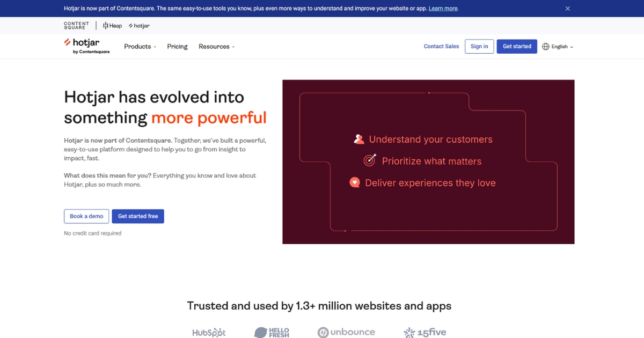
Task: Open the English language selector
Action: point(562,47)
